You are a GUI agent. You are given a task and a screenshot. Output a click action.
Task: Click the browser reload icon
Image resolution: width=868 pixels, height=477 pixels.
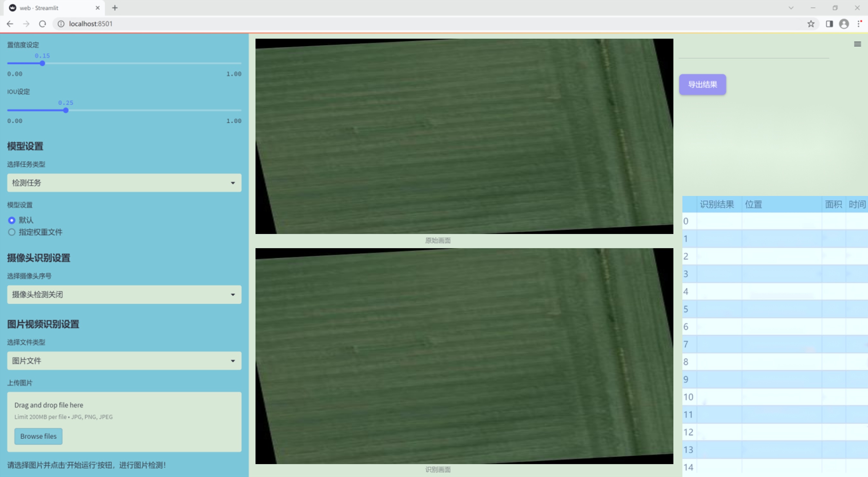click(43, 24)
